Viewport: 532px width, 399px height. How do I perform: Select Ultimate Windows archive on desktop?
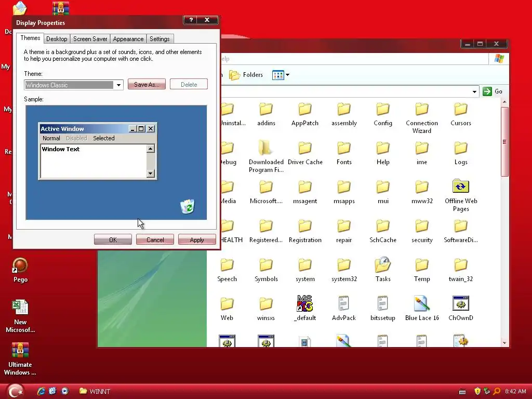point(20,359)
